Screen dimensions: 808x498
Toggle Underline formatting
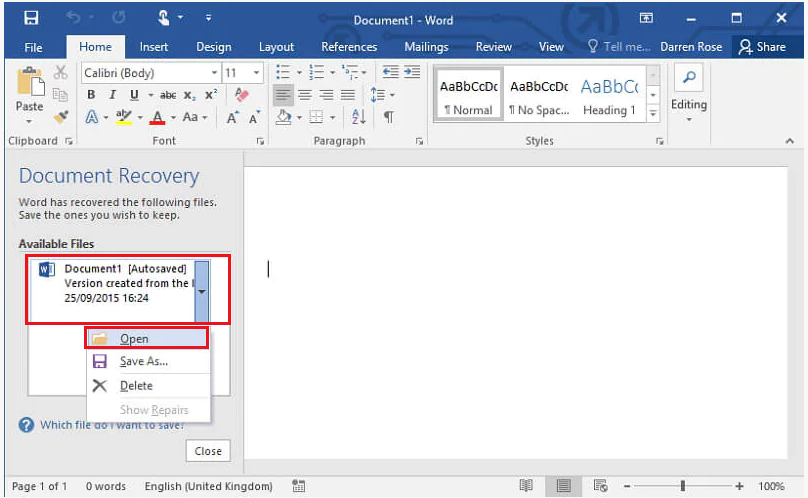(x=134, y=95)
